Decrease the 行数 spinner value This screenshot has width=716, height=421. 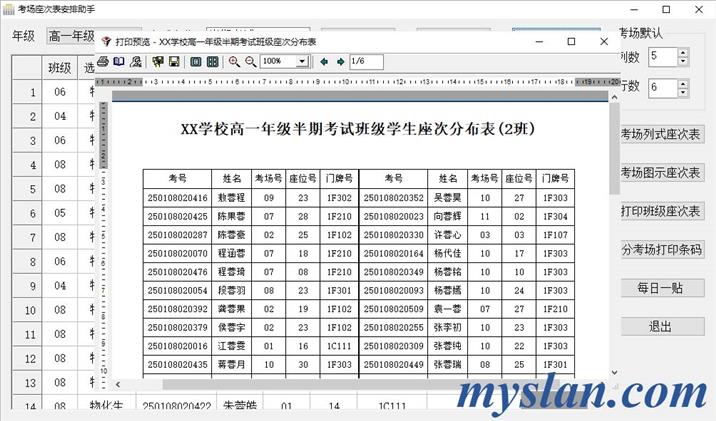pos(683,92)
